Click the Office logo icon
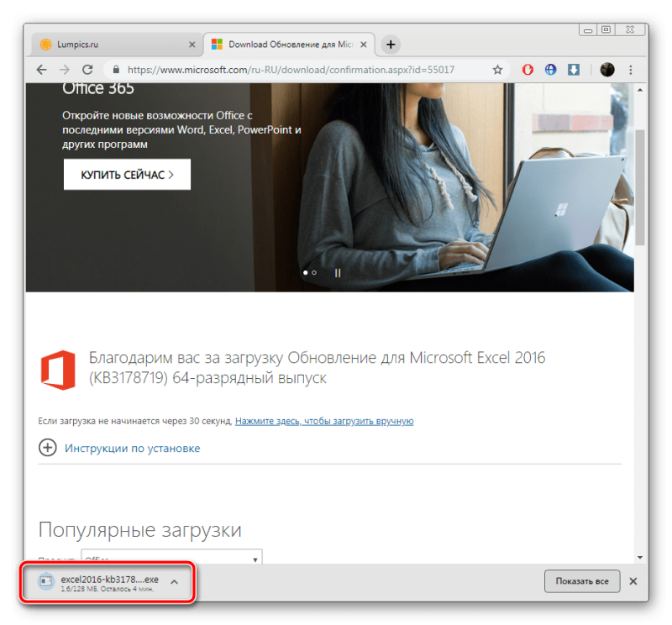 pyautogui.click(x=58, y=370)
